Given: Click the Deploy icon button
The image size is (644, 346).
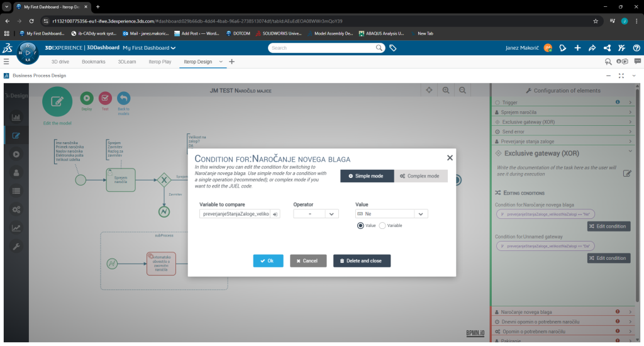Looking at the screenshot, I should tap(87, 99).
